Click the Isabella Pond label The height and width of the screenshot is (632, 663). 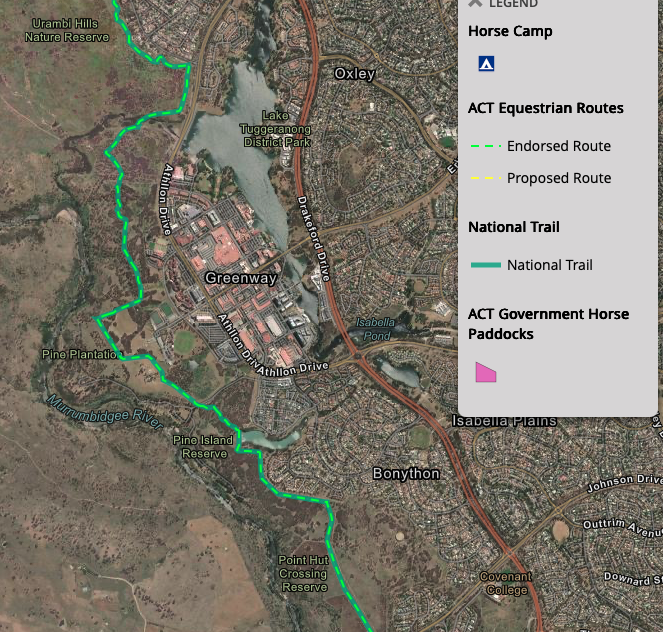click(x=376, y=329)
